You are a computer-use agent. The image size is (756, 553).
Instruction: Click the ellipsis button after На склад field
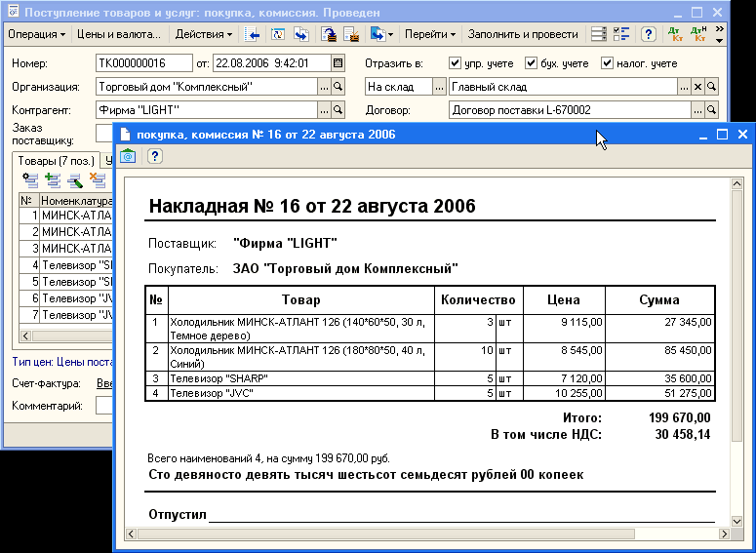tap(439, 87)
